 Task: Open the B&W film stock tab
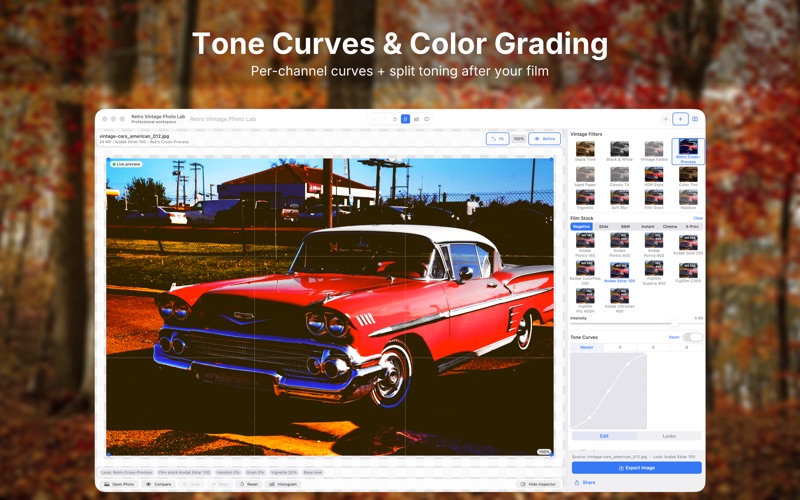[x=626, y=227]
